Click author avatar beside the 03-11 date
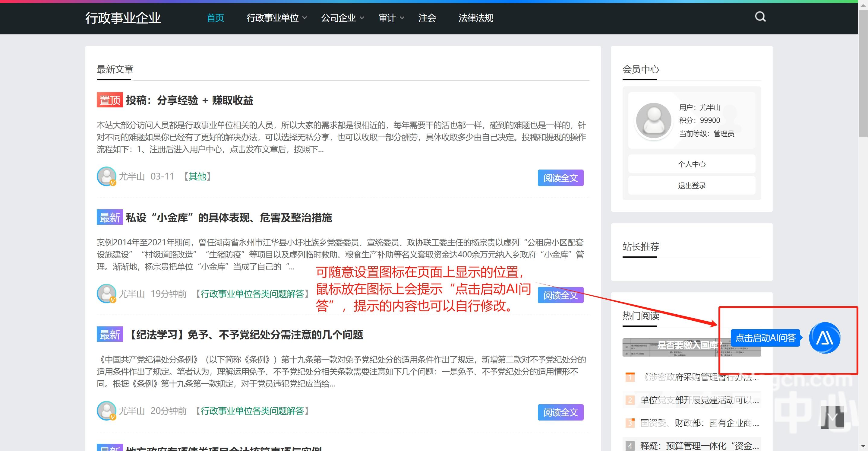868x451 pixels. pyautogui.click(x=106, y=176)
